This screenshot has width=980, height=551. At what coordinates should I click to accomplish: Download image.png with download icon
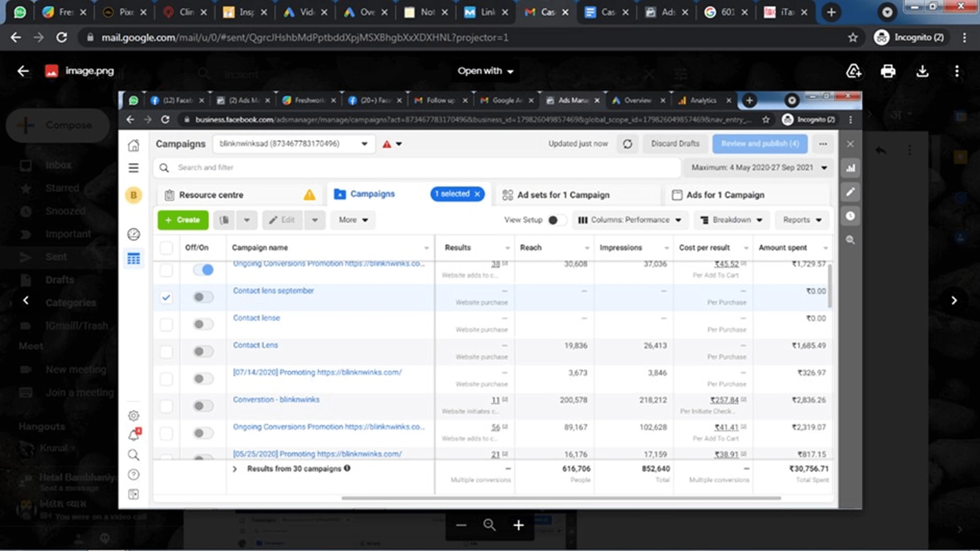[x=923, y=71]
